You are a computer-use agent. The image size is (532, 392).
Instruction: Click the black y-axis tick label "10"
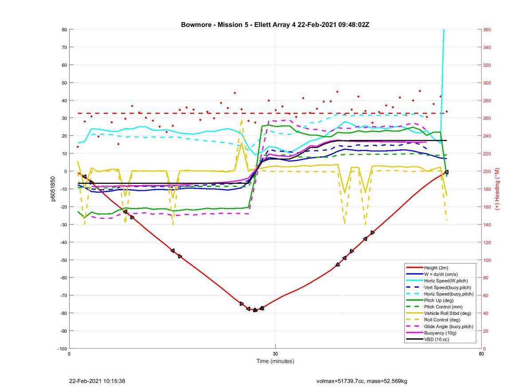coord(64,154)
